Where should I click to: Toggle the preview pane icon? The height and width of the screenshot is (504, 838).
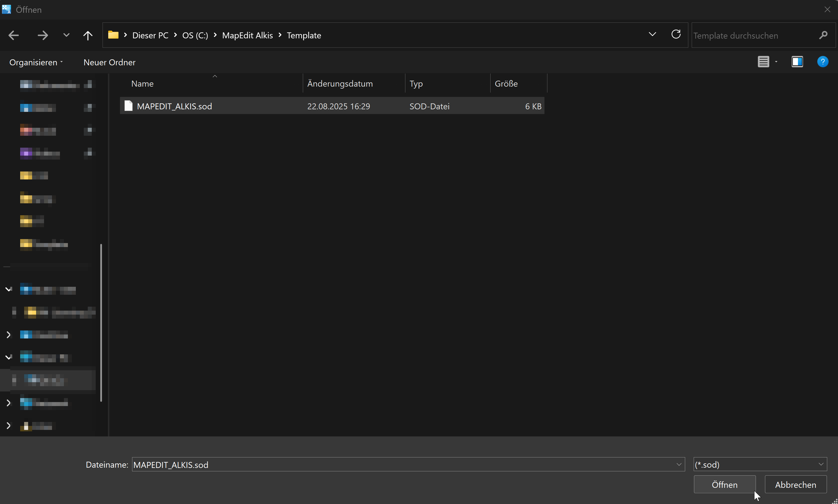point(797,62)
